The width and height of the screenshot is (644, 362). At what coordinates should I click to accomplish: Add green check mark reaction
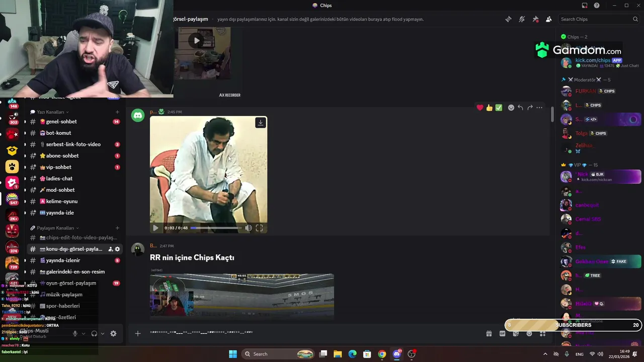499,108
